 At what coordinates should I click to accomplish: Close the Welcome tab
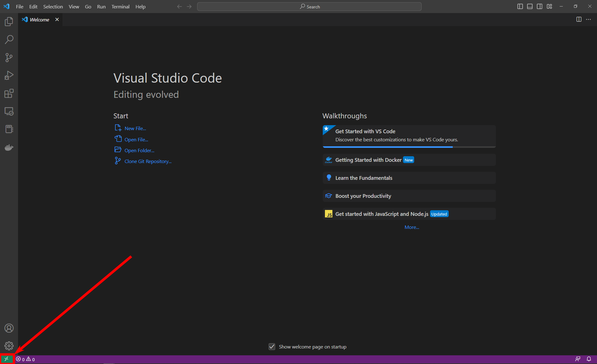click(57, 19)
